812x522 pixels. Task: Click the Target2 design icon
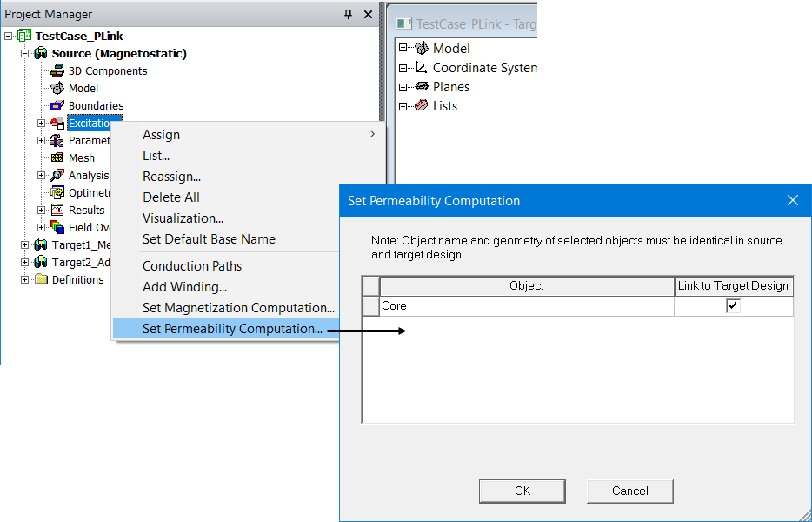click(40, 262)
